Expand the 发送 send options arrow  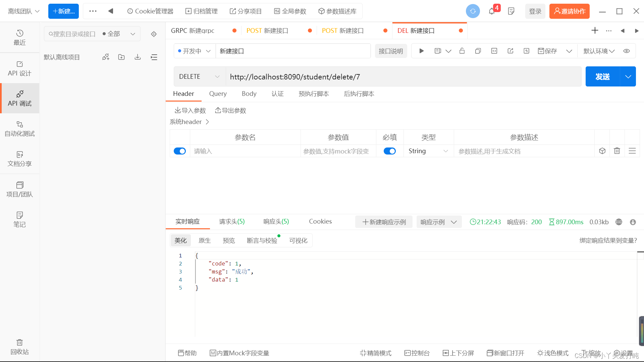point(628,76)
